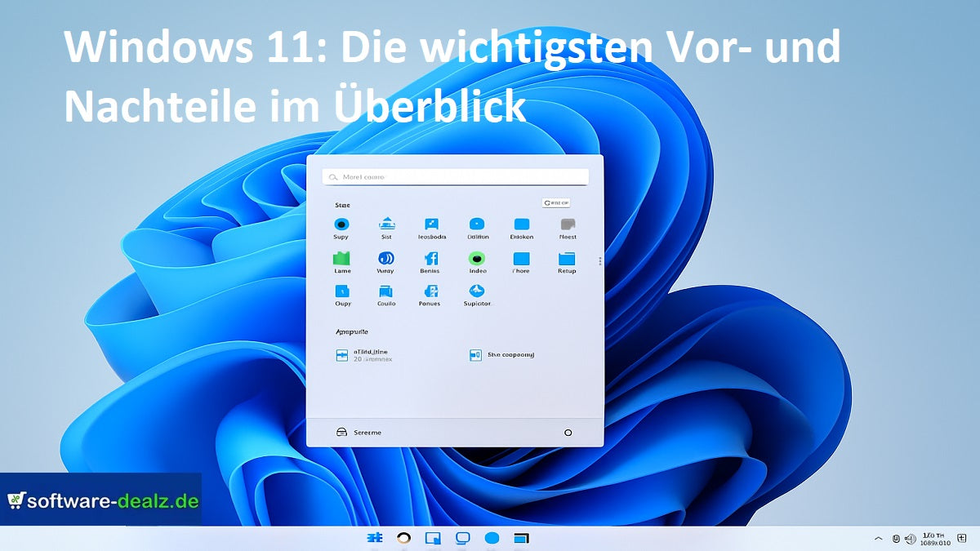Viewport: 980px width, 551px height.
Task: Click inside the Start menu search box
Action: click(x=455, y=176)
